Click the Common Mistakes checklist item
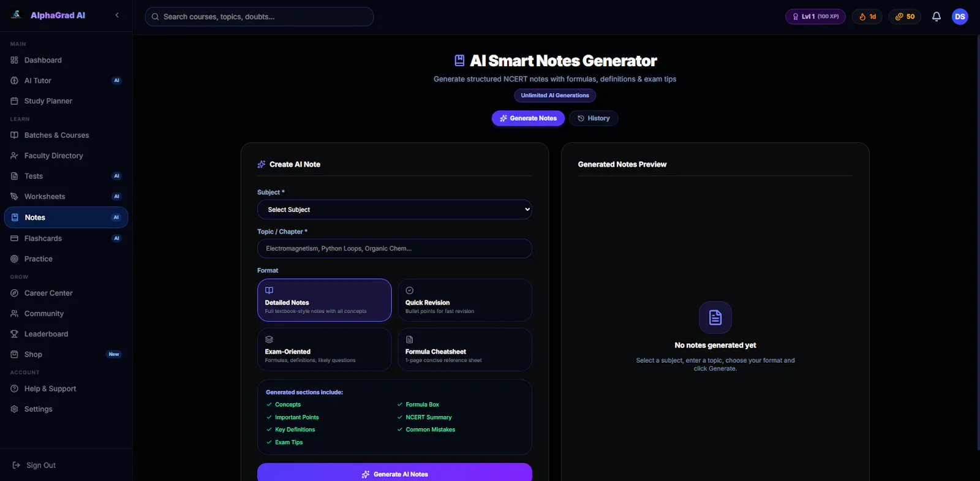This screenshot has height=481, width=980. [426, 430]
